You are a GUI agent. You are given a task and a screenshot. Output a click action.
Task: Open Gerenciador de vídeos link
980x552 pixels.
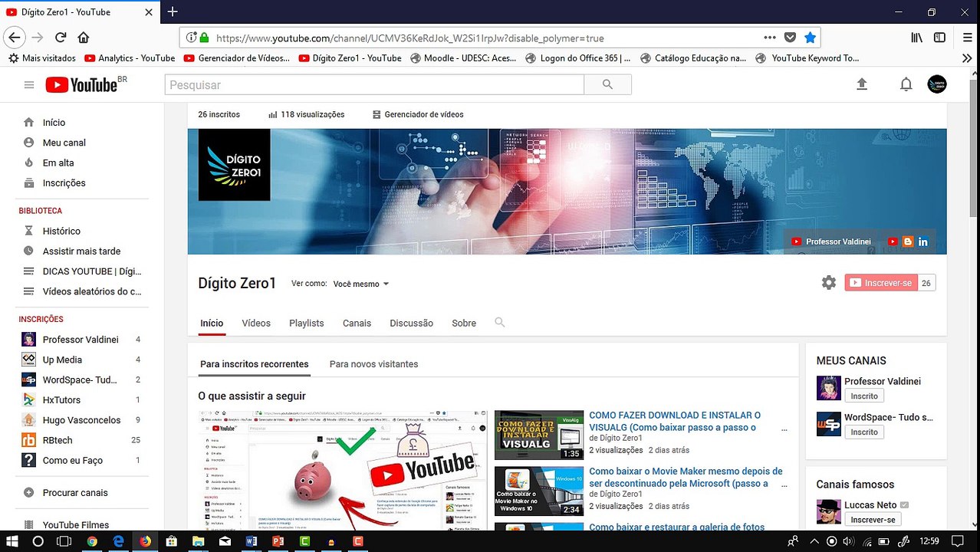pyautogui.click(x=418, y=114)
